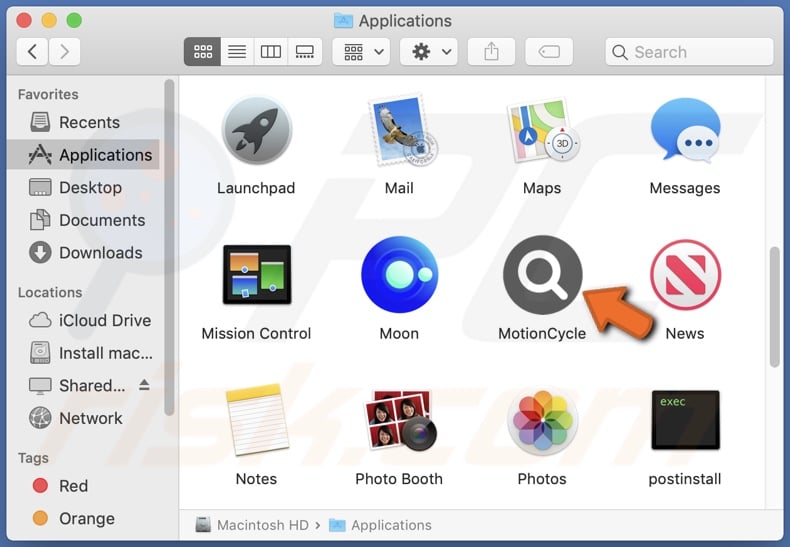Click the Locations section header
The height and width of the screenshot is (547, 790).
50,292
